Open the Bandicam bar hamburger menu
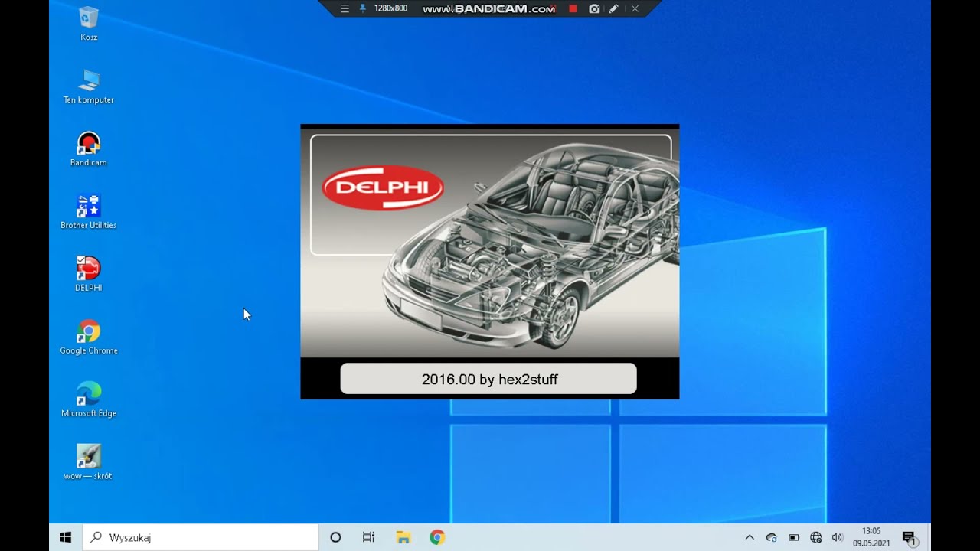This screenshot has width=980, height=551. pyautogui.click(x=345, y=8)
